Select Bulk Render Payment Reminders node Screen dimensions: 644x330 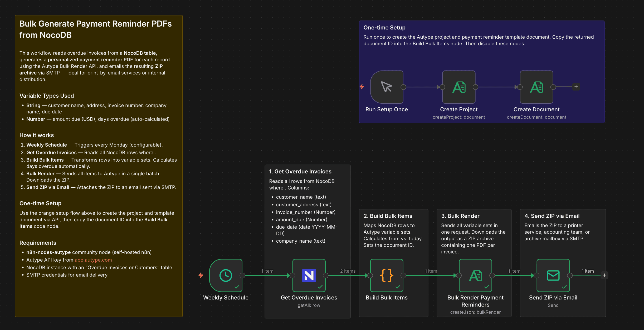[x=475, y=275]
